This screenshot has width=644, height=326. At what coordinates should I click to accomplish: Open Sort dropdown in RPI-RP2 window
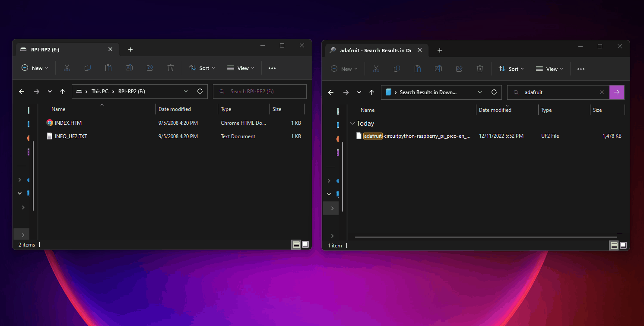pos(203,68)
